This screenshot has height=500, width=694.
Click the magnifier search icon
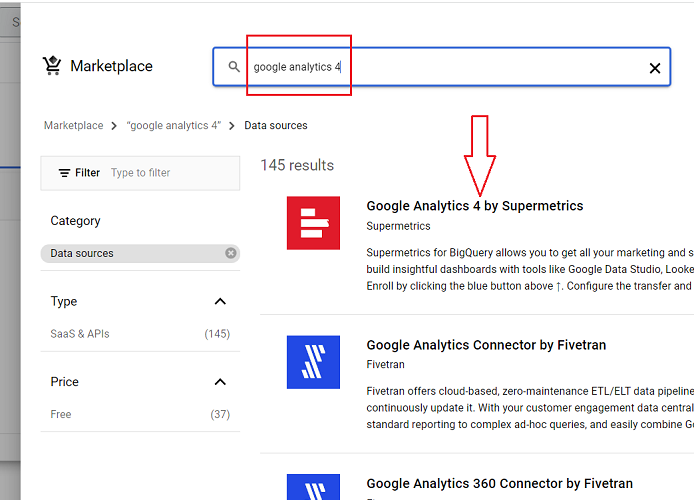click(234, 67)
